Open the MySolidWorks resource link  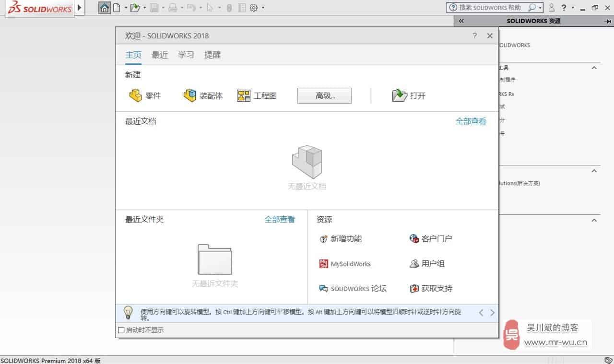(x=345, y=264)
